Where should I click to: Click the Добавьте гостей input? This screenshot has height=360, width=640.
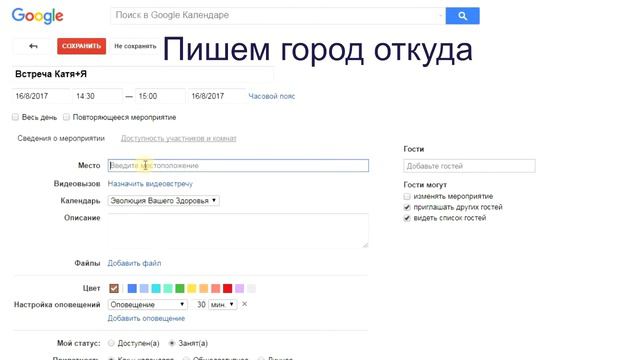469,166
